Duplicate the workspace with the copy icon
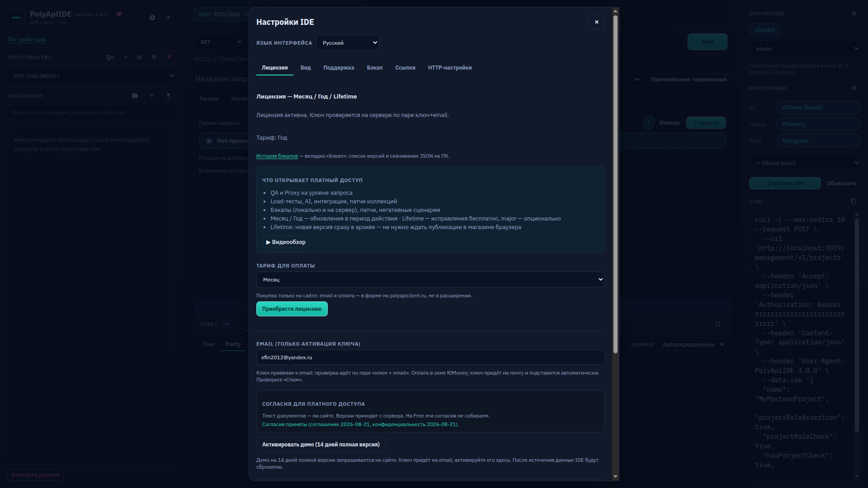This screenshot has height=488, width=868. pyautogui.click(x=139, y=57)
